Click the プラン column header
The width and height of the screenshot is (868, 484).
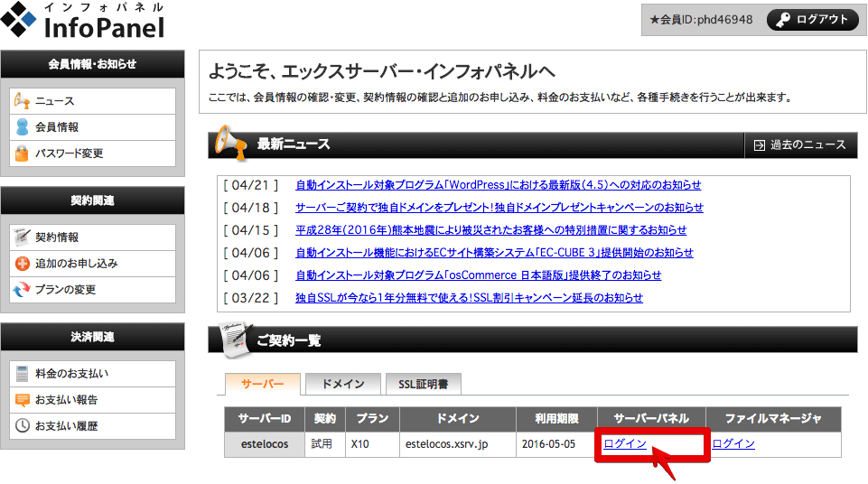(x=372, y=419)
